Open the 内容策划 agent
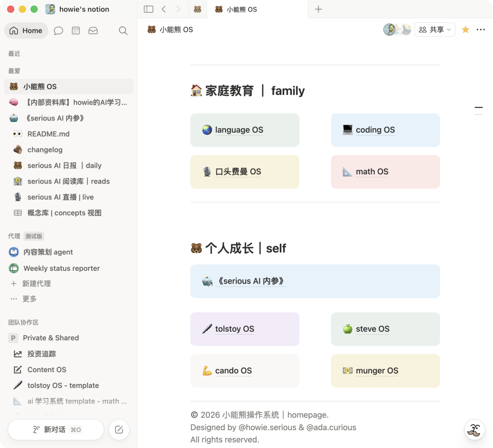This screenshot has width=493, height=448. 68,252
